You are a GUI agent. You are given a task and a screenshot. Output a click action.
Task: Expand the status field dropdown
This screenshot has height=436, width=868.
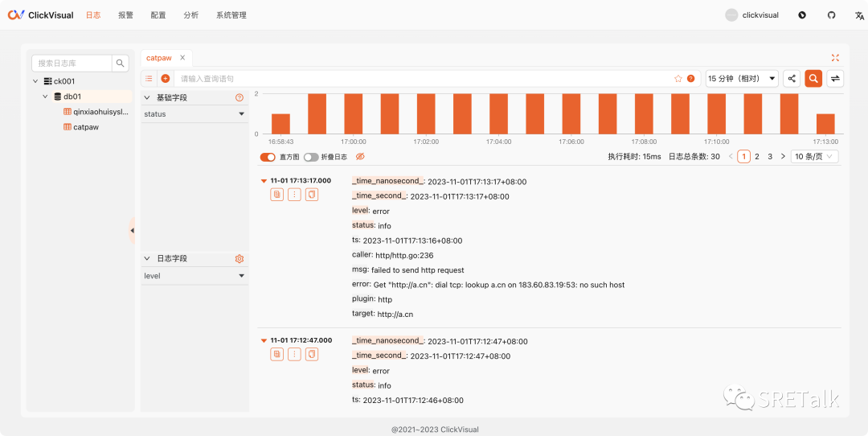coord(194,114)
